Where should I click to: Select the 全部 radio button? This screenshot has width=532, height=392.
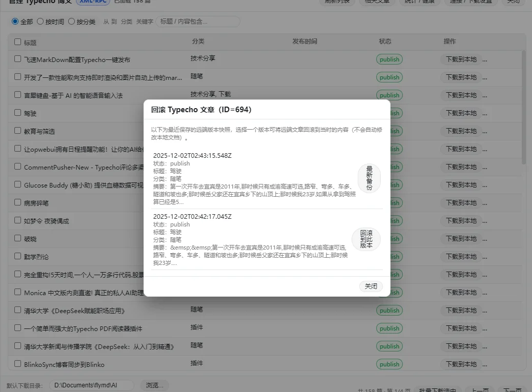pos(15,22)
